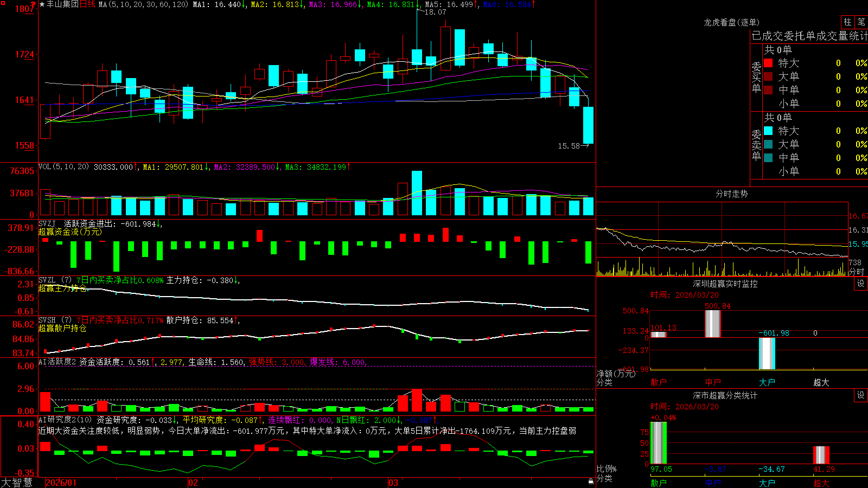Viewport: 868px width, 488px height.
Task: Click the cyan 特大 sell-order swatch
Action: point(768,131)
